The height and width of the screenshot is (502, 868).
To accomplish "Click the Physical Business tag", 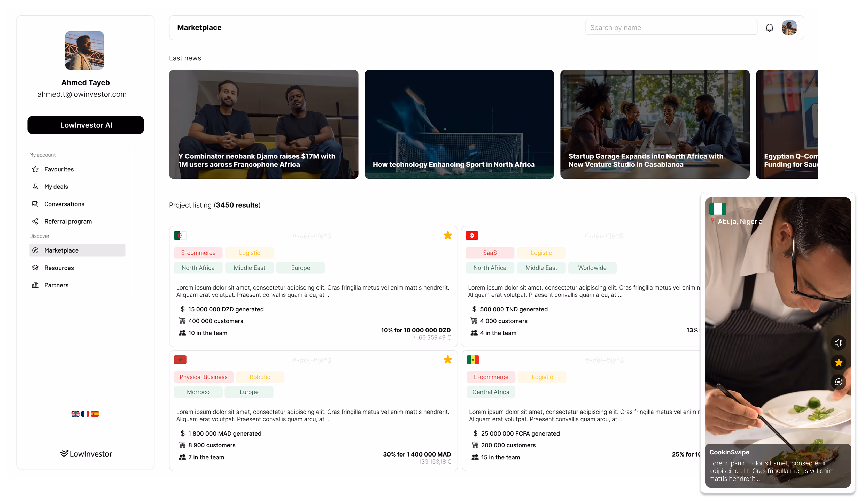I will (203, 377).
